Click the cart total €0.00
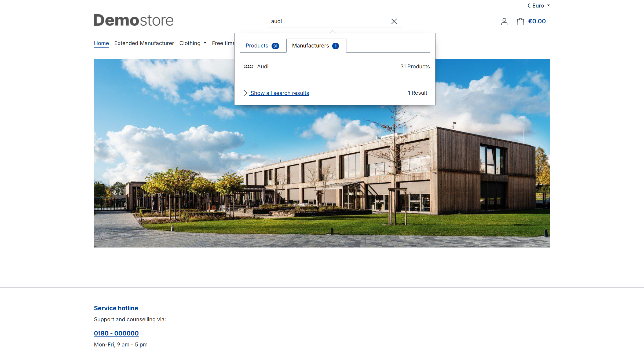 pyautogui.click(x=537, y=21)
